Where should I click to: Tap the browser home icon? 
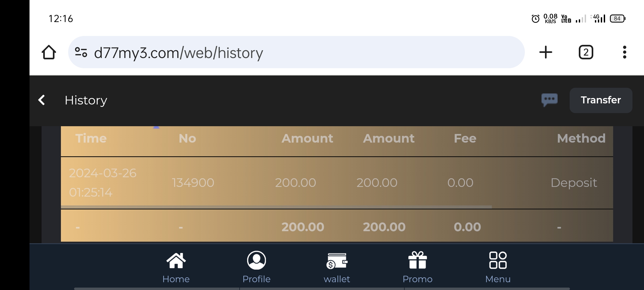[49, 52]
